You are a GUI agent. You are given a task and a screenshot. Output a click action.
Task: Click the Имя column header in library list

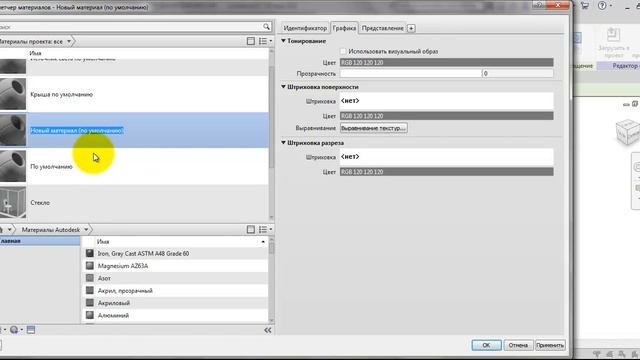(176, 242)
